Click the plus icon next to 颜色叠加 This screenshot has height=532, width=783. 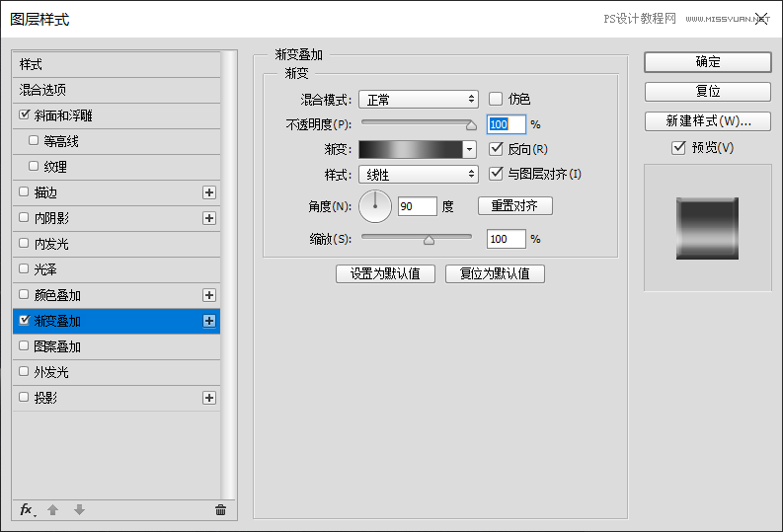(209, 295)
